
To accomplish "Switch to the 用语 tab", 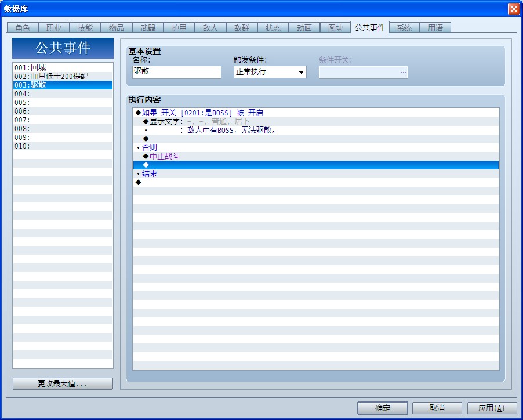I will tap(435, 28).
